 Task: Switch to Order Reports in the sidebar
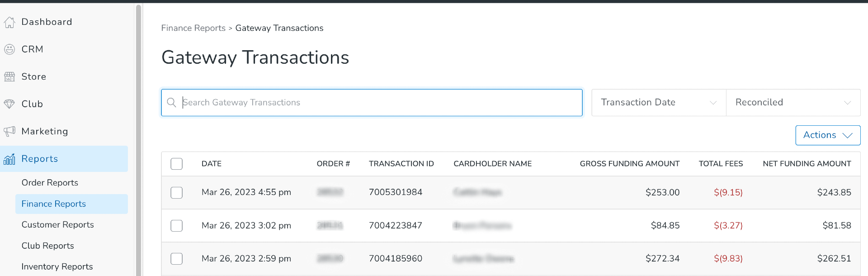click(x=50, y=182)
